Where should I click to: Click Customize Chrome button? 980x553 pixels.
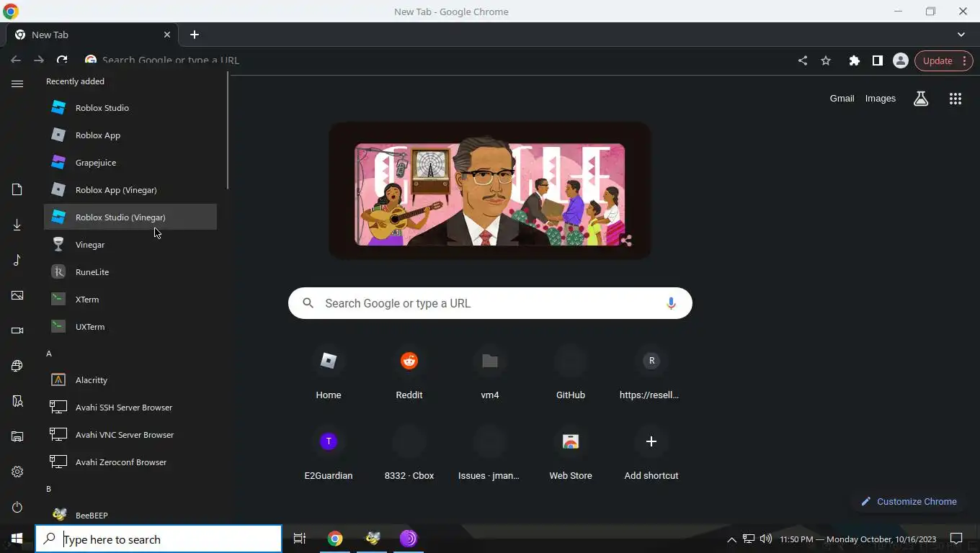coord(909,501)
